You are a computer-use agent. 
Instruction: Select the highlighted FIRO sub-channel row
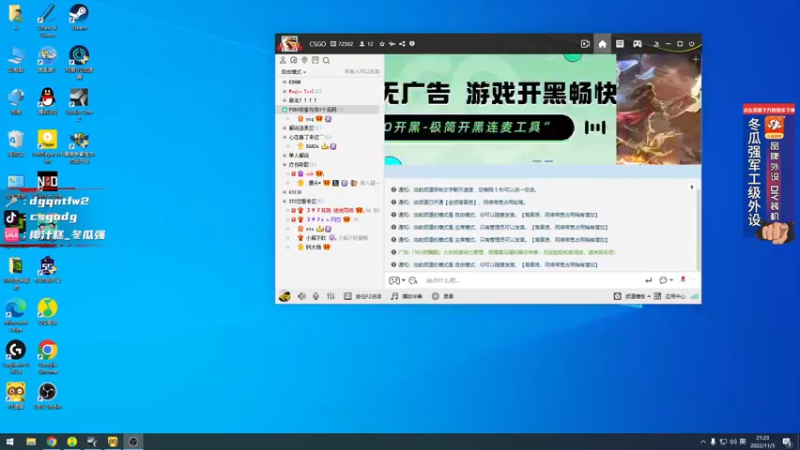click(329, 110)
